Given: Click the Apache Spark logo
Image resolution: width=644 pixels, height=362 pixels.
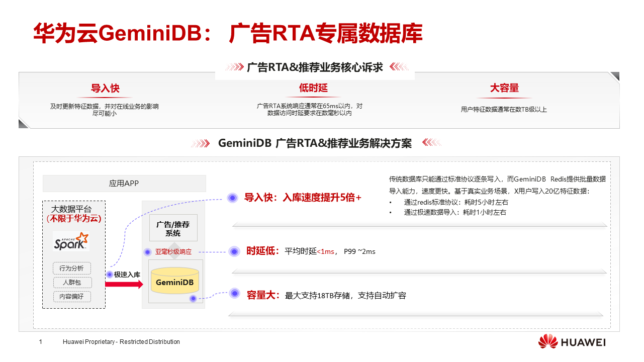Looking at the screenshot, I should (71, 241).
